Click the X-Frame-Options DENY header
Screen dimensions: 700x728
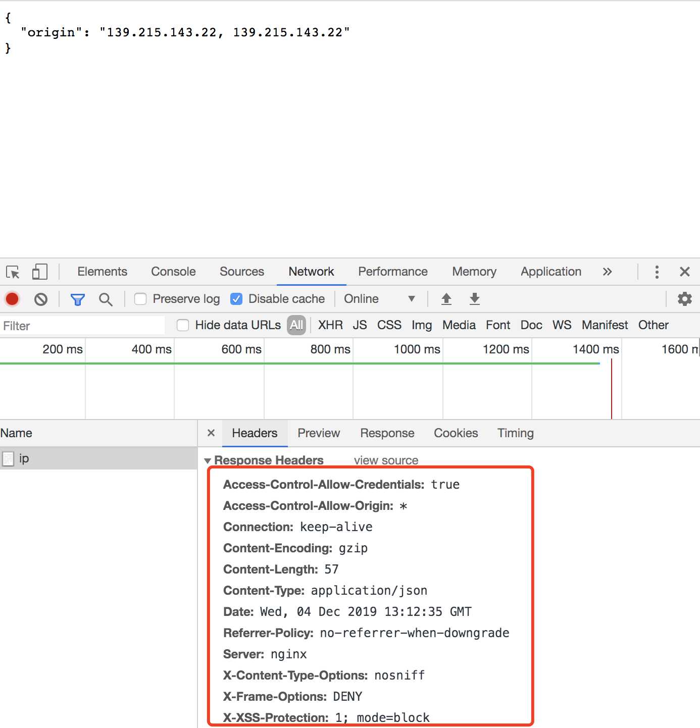(293, 697)
